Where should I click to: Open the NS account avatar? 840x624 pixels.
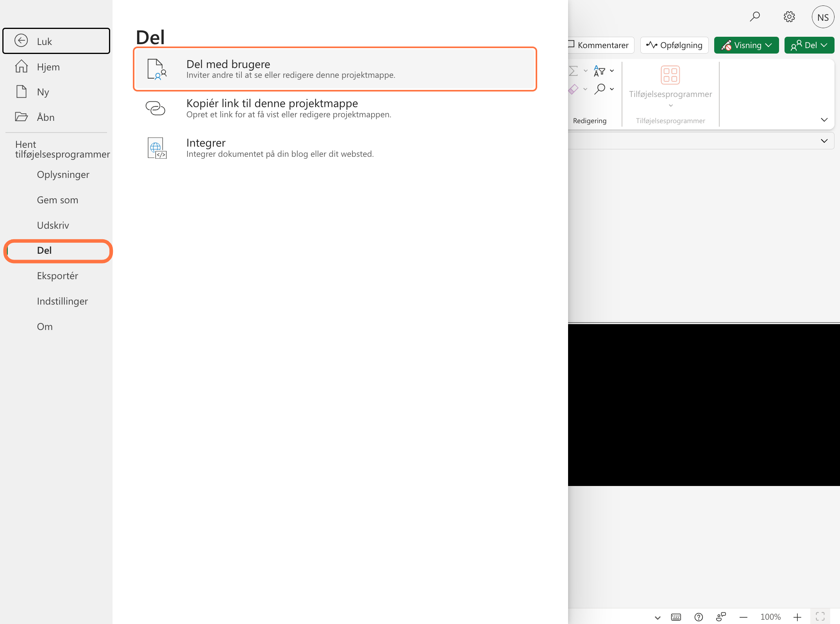[823, 17]
